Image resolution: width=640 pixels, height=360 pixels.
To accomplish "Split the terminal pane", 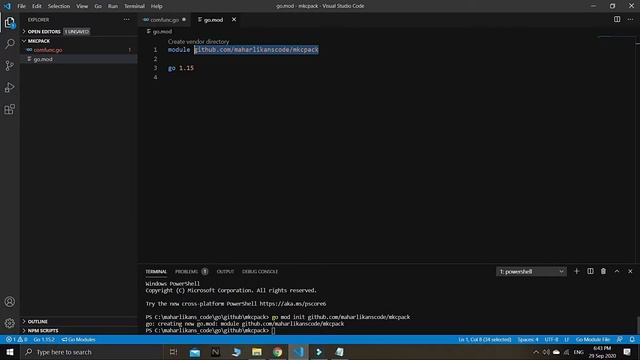I will 590,271.
